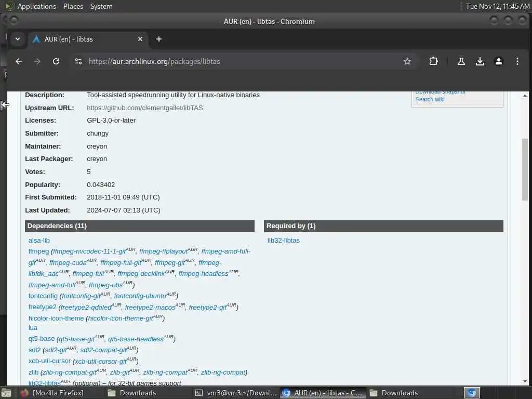Open site information icon in address bar

(x=78, y=61)
